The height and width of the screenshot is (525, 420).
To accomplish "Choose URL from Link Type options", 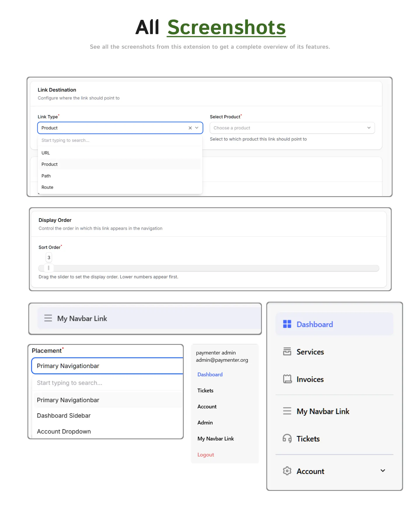I will (46, 153).
